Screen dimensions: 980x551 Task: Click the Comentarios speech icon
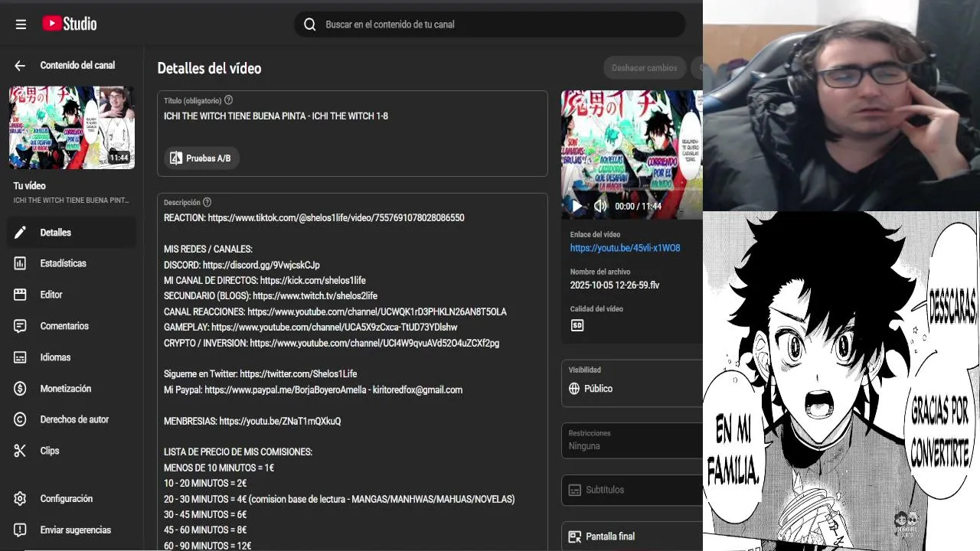pos(21,326)
